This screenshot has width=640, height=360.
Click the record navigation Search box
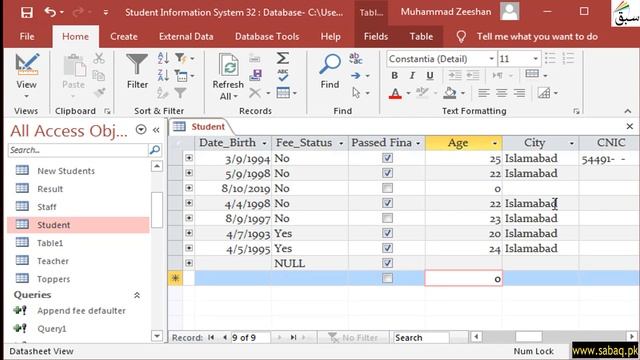point(421,338)
